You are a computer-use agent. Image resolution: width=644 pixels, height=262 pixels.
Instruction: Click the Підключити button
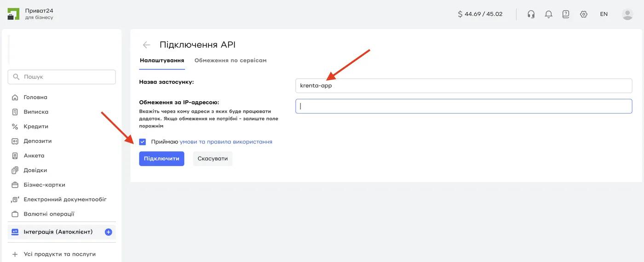pos(161,159)
